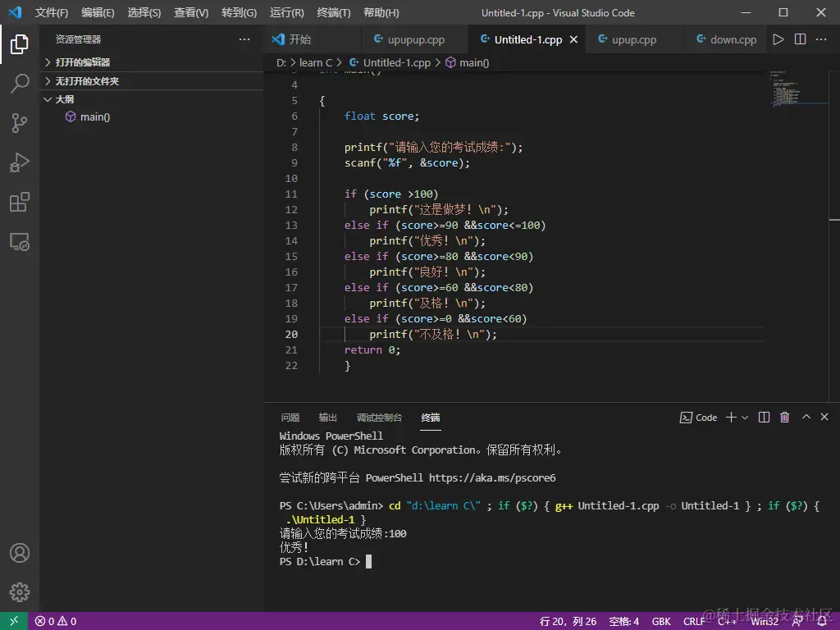Click the Accounts icon in activity bar
Screen dimensions: 840x630
[20, 553]
